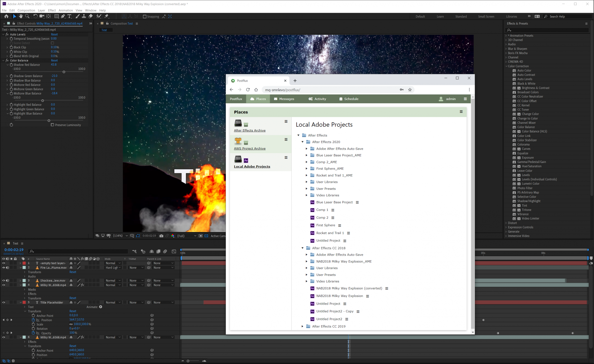
Task: Select the Rotation tool
Action: 35,16
